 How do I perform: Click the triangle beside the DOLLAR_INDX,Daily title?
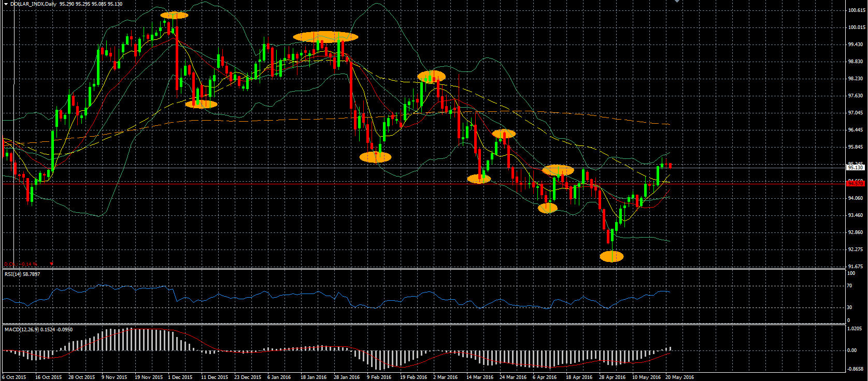pyautogui.click(x=6, y=4)
